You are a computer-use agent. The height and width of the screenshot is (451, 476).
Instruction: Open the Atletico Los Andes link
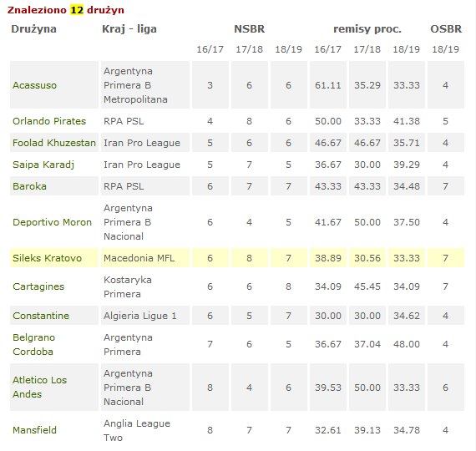[x=39, y=388]
